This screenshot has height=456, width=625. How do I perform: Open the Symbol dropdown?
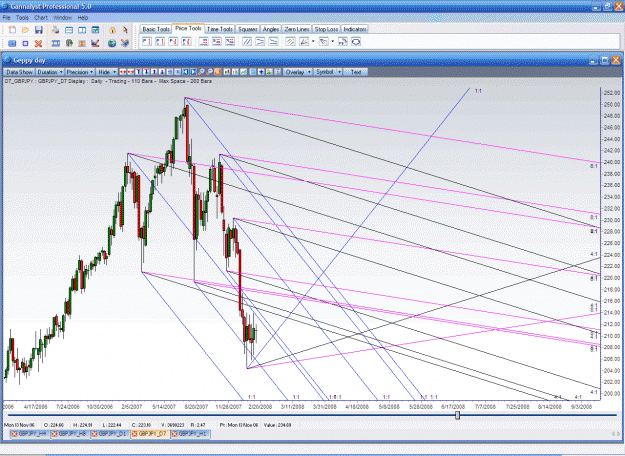[328, 72]
